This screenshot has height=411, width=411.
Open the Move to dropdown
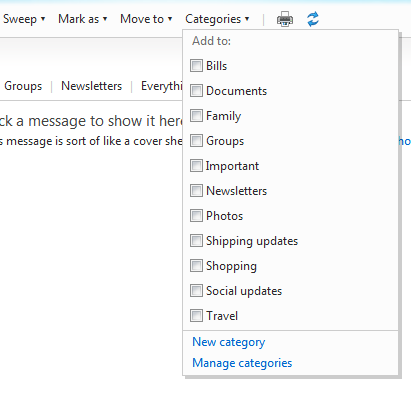click(146, 19)
